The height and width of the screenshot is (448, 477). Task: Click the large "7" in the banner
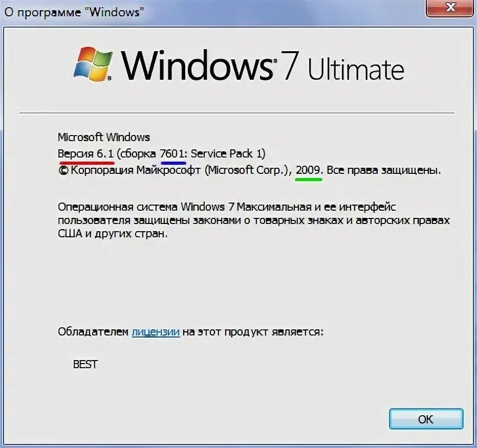coord(289,65)
